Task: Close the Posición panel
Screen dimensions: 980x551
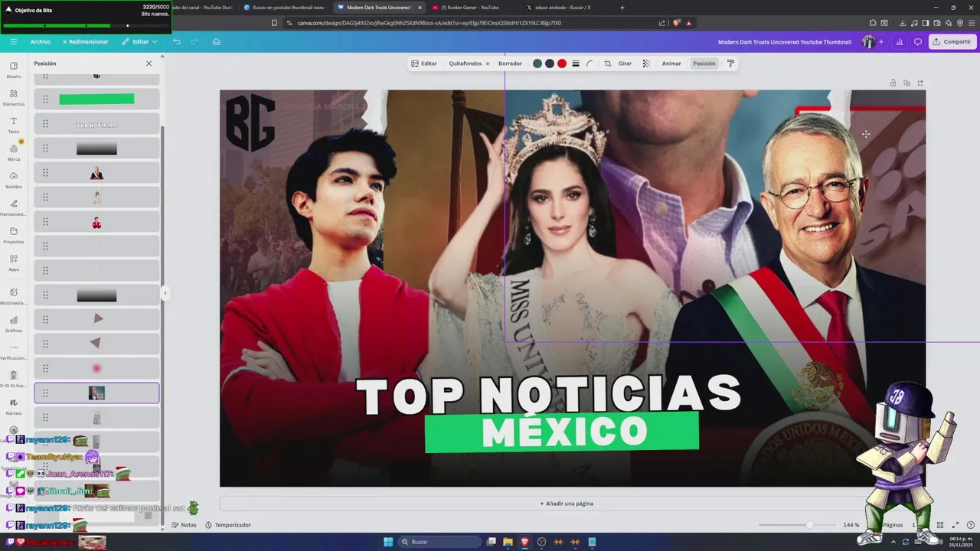Action: pos(149,64)
